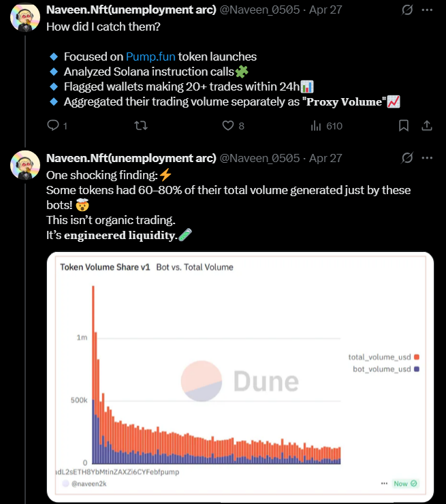Retweet the 'How did I catch them?' post
The width and height of the screenshot is (446, 504).
141,125
